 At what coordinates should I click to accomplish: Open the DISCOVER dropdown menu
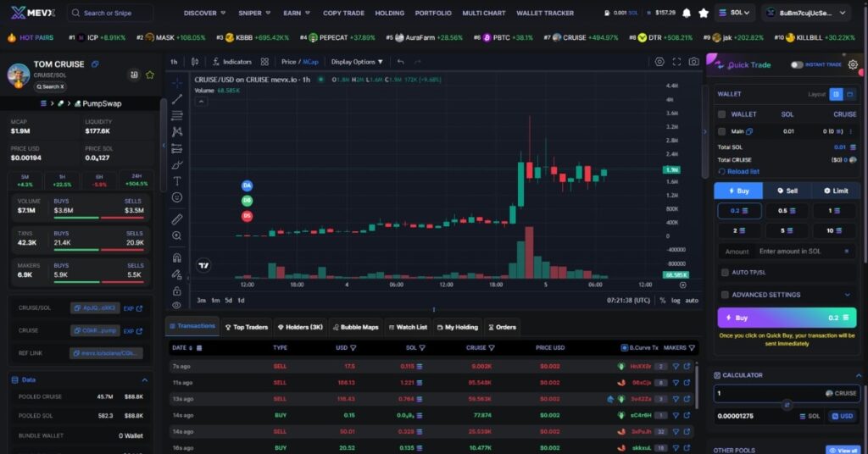pos(205,13)
